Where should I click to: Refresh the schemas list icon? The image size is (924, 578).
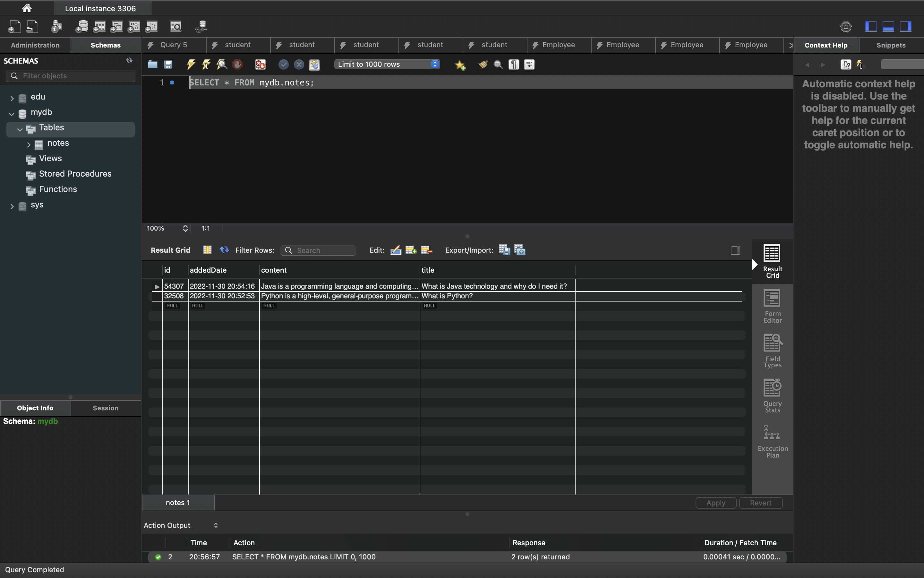click(x=129, y=60)
